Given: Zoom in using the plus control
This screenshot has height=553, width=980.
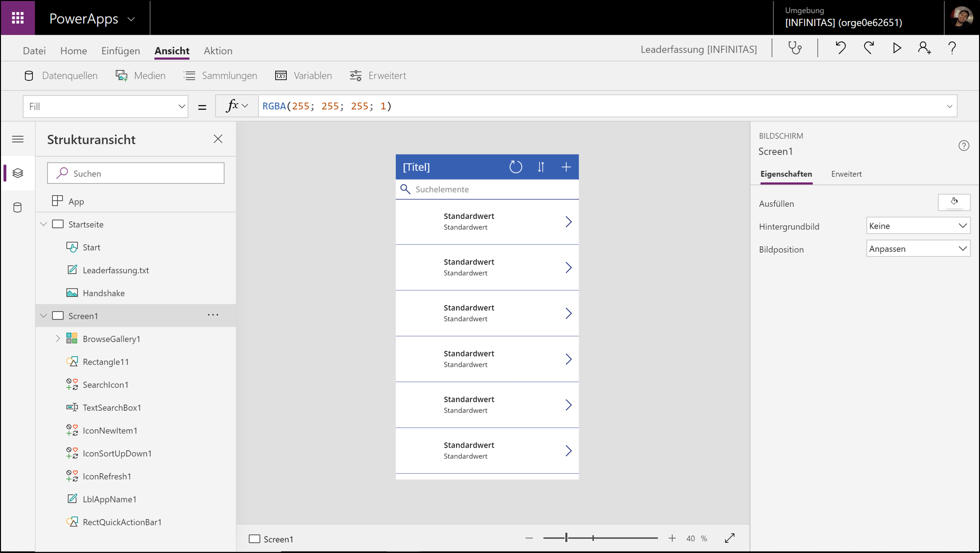Looking at the screenshot, I should [x=672, y=538].
